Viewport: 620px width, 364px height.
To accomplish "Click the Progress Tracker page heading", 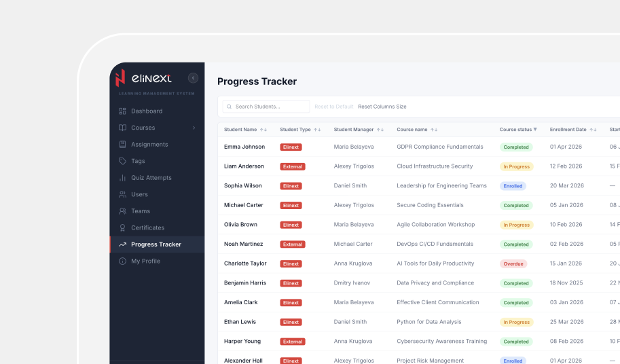I will click(257, 81).
